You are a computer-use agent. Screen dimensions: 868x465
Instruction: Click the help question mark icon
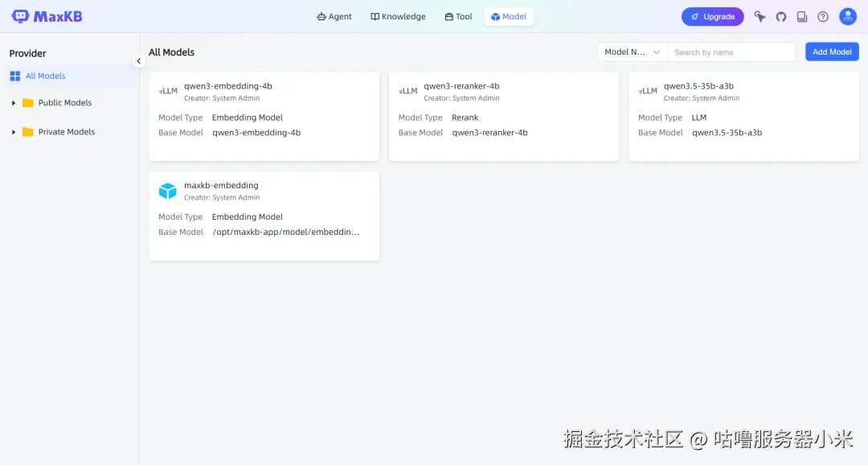pyautogui.click(x=823, y=17)
